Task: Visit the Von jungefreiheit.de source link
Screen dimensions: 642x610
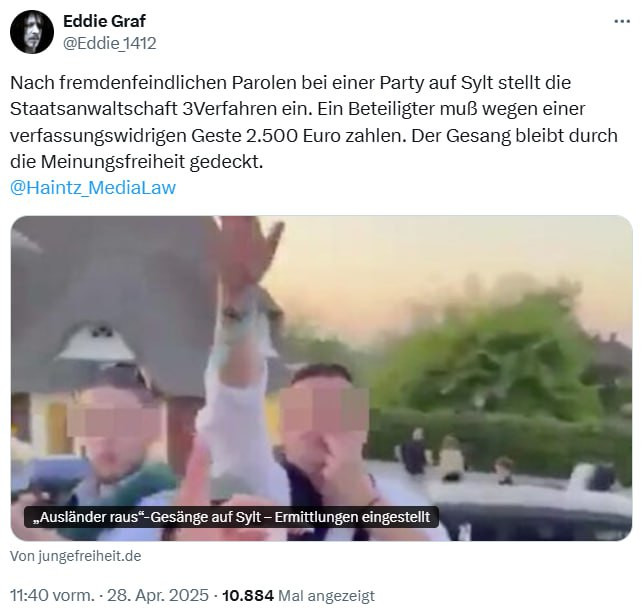Action: pos(76,556)
